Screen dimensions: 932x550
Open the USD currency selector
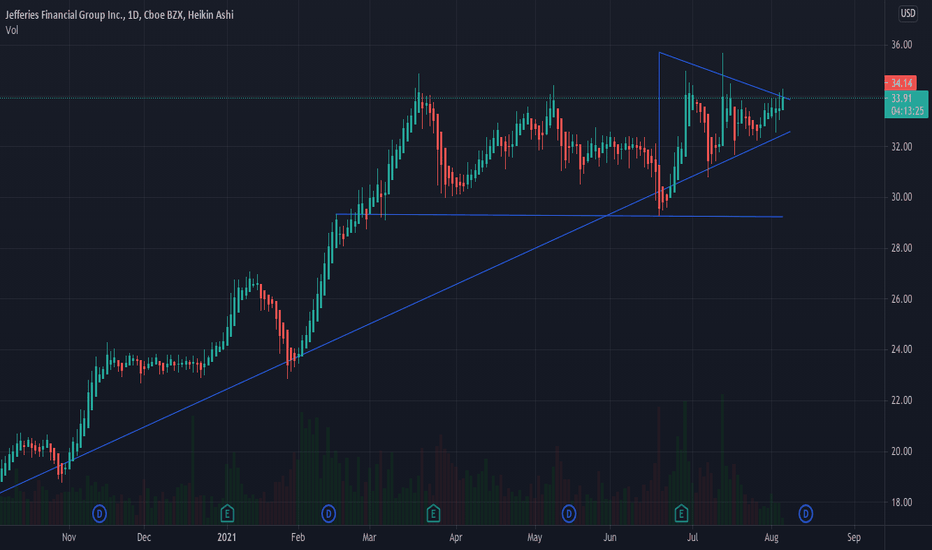click(908, 13)
